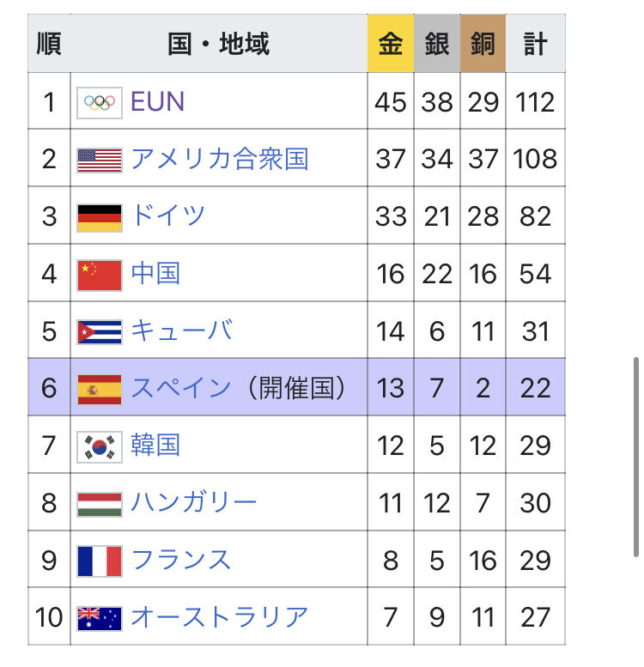This screenshot has width=644, height=667.
Task: Click the France flag icon
Action: 100,561
